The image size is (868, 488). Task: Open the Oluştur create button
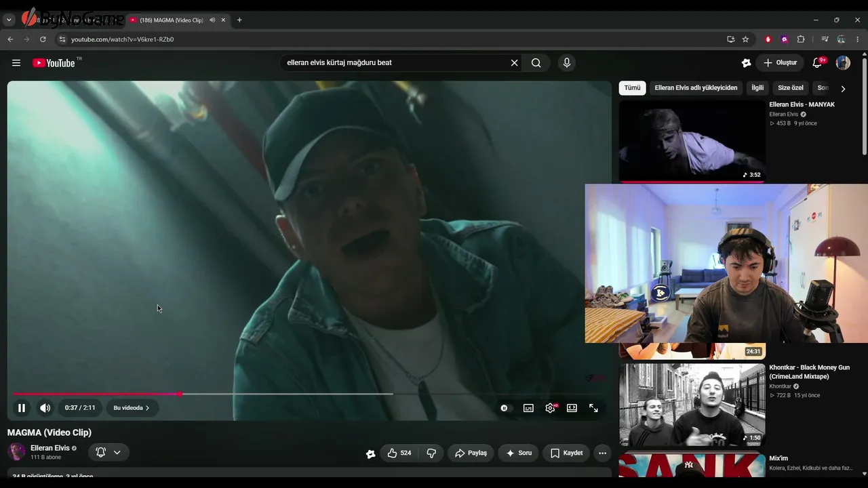point(780,63)
